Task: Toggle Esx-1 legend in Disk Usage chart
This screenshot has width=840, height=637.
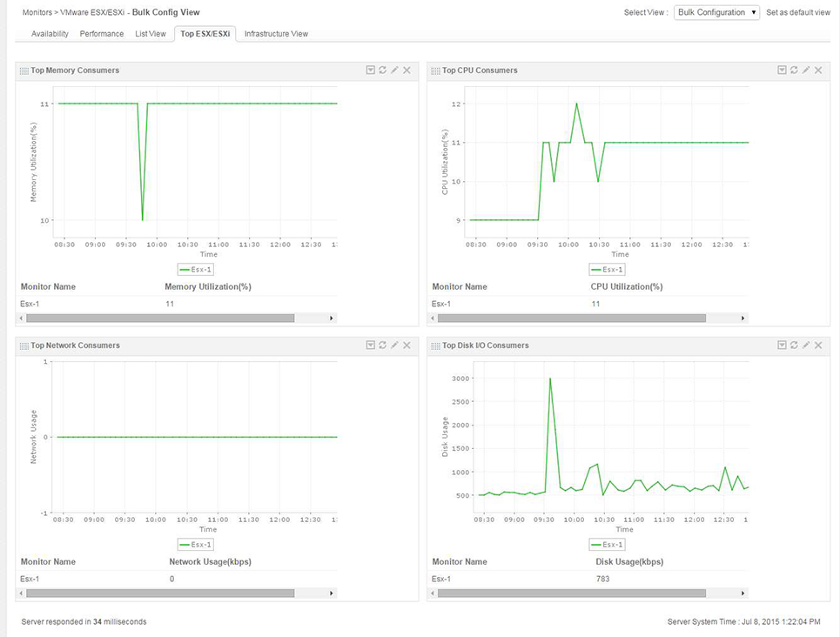Action: (x=607, y=544)
